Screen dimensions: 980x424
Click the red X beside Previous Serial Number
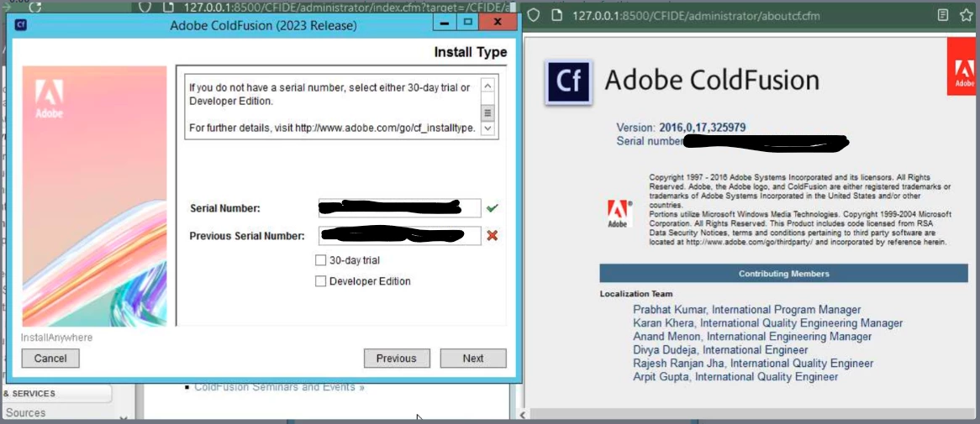(x=493, y=235)
